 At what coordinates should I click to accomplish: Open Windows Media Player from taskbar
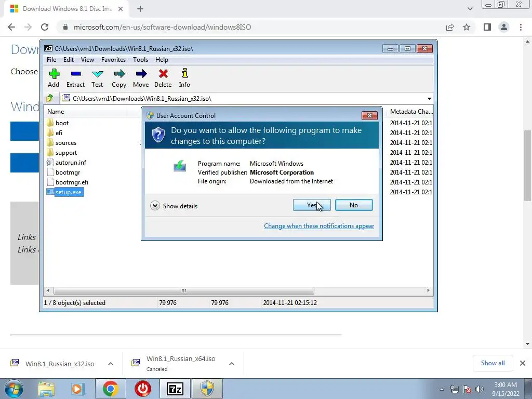click(x=77, y=389)
